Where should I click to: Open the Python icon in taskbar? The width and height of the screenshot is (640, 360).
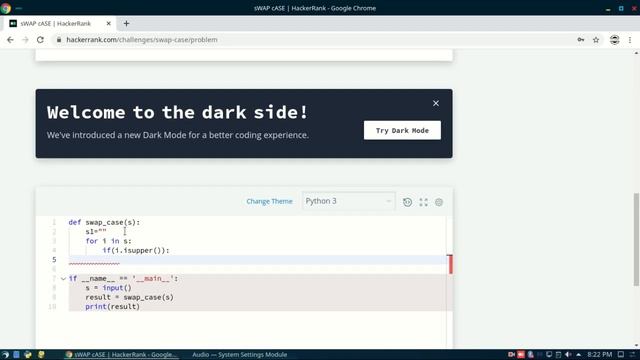(28, 355)
